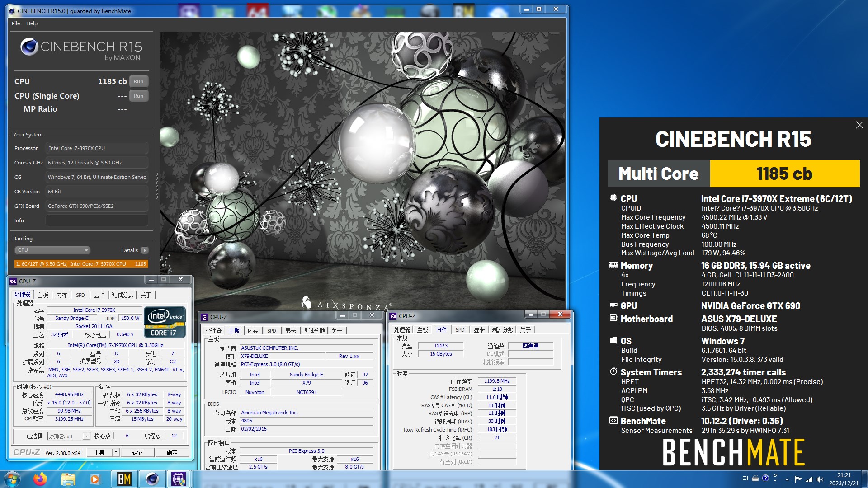This screenshot has width=868, height=488.
Task: Expand the 工具 dropdown arrow
Action: coord(116,452)
